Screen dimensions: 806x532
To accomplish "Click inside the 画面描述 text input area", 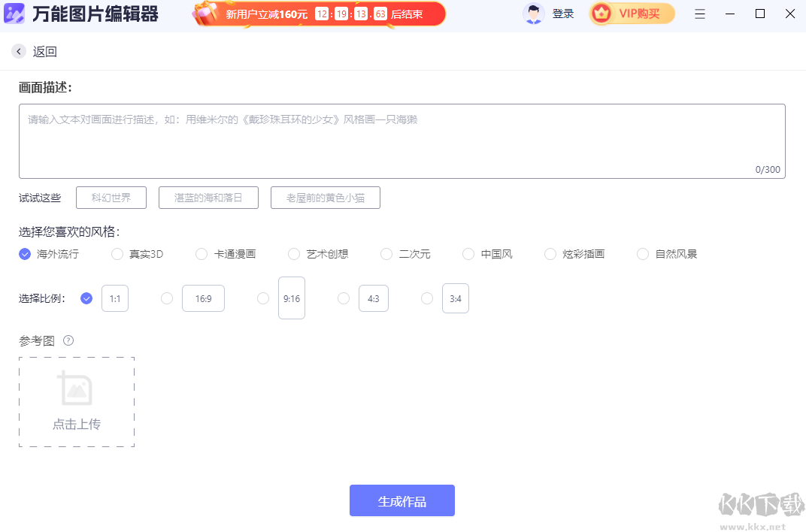I will (402, 139).
